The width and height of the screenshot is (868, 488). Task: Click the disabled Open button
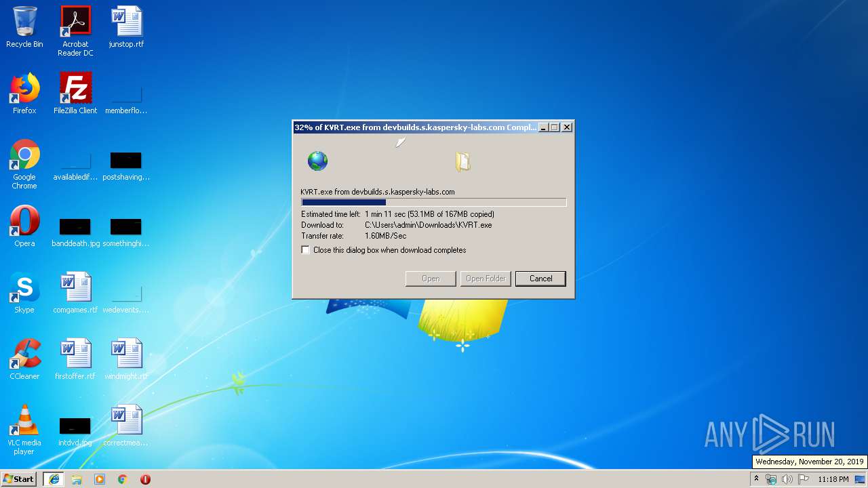click(431, 279)
